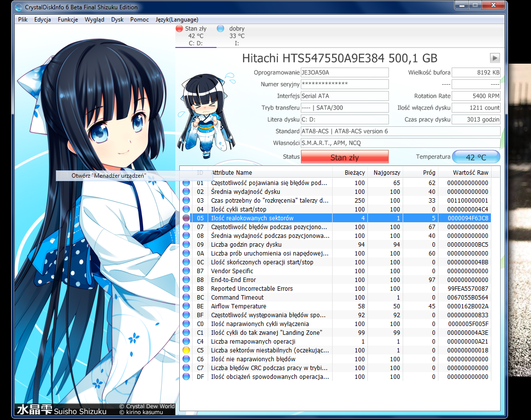Click the status icon for Command Timeout
531x420 pixels.
[x=186, y=297]
